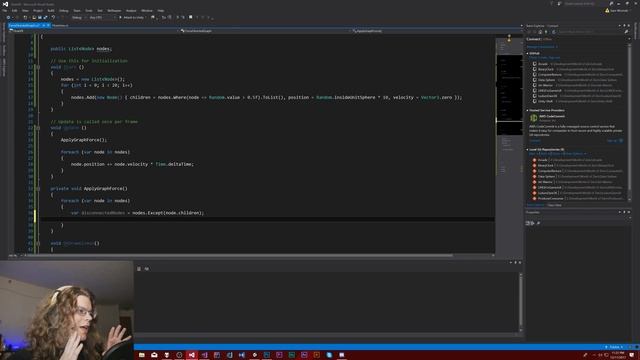Click the Home icon in Team Explorer toolbar
Viewport: 640px width, 360px height.
pyautogui.click(x=540, y=32)
